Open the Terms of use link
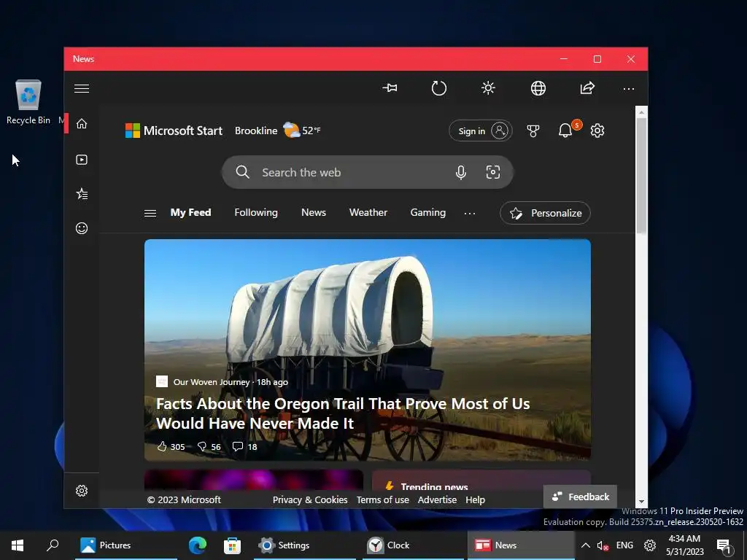747x560 pixels. (x=382, y=499)
